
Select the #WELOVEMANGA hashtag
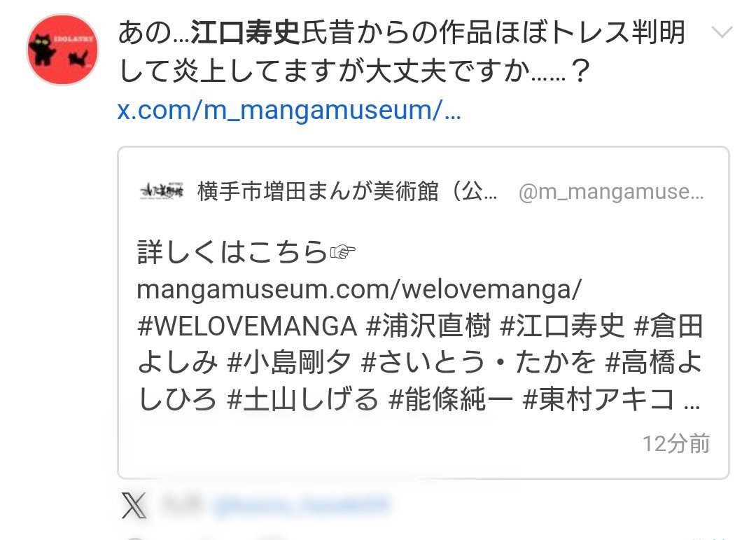click(247, 326)
